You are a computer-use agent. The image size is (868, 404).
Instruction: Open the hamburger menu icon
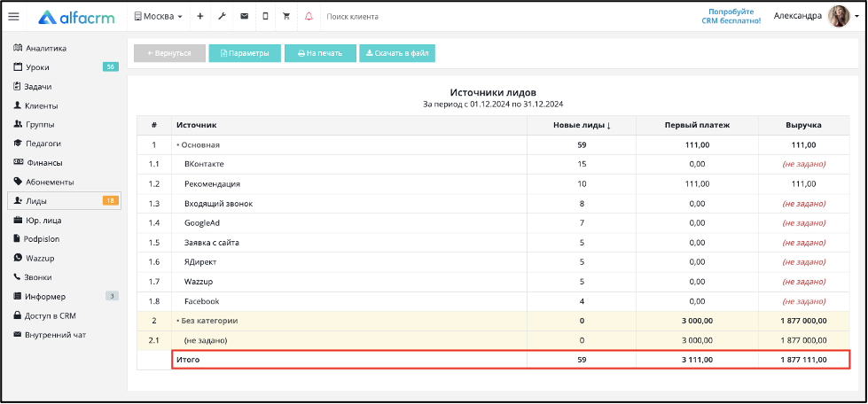[x=14, y=17]
